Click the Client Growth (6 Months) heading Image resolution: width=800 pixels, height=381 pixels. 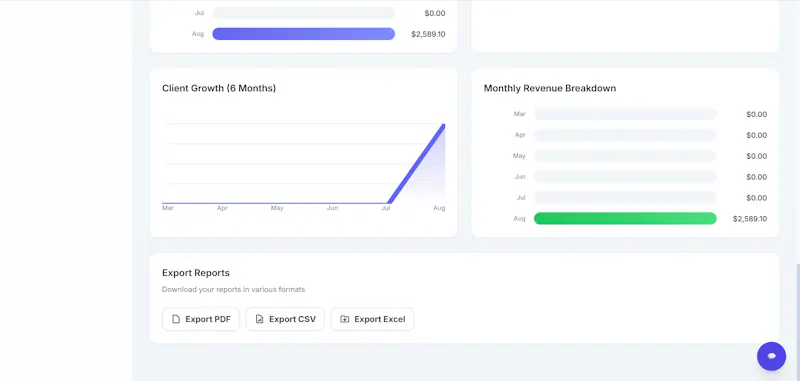pyautogui.click(x=219, y=88)
